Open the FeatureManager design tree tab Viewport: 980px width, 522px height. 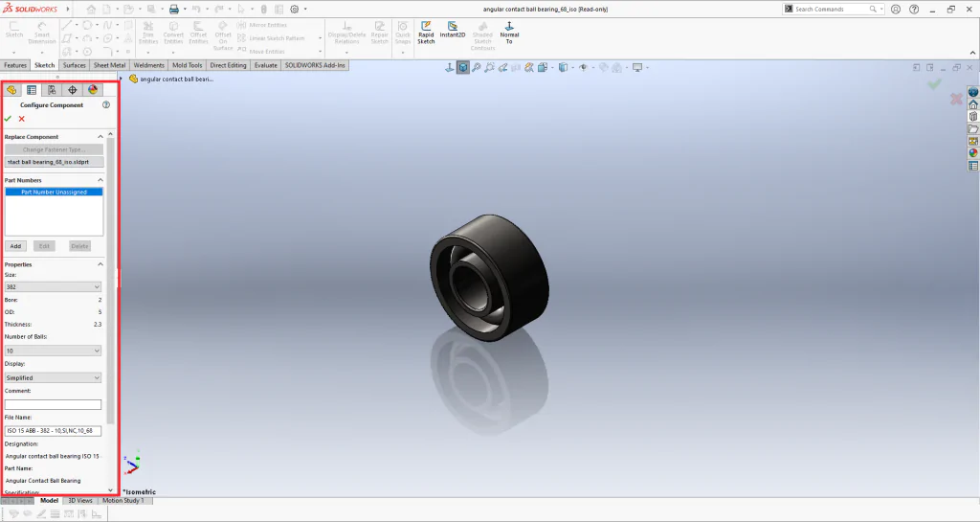pos(11,90)
